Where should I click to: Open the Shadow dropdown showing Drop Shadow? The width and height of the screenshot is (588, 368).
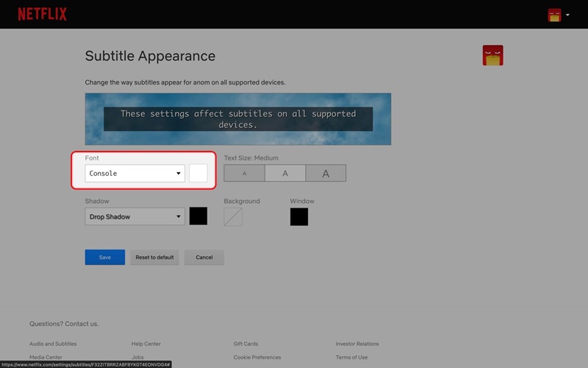[x=135, y=217]
